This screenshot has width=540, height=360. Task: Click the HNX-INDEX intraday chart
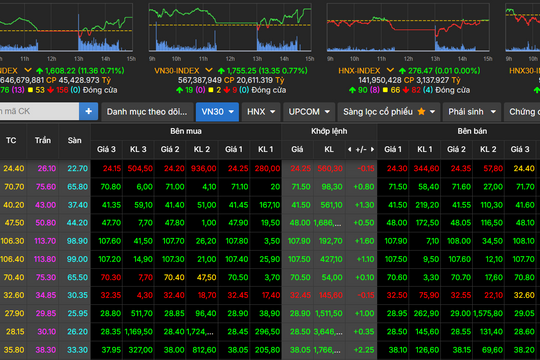(408, 28)
